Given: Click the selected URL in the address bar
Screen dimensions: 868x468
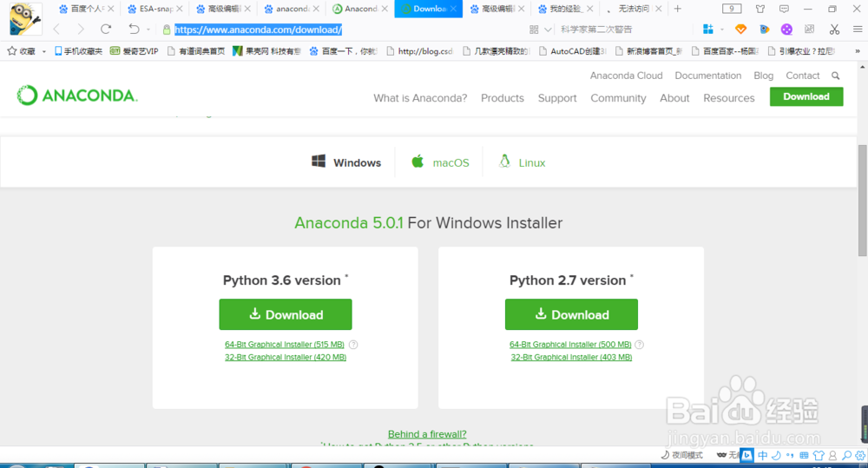Looking at the screenshot, I should (258, 30).
